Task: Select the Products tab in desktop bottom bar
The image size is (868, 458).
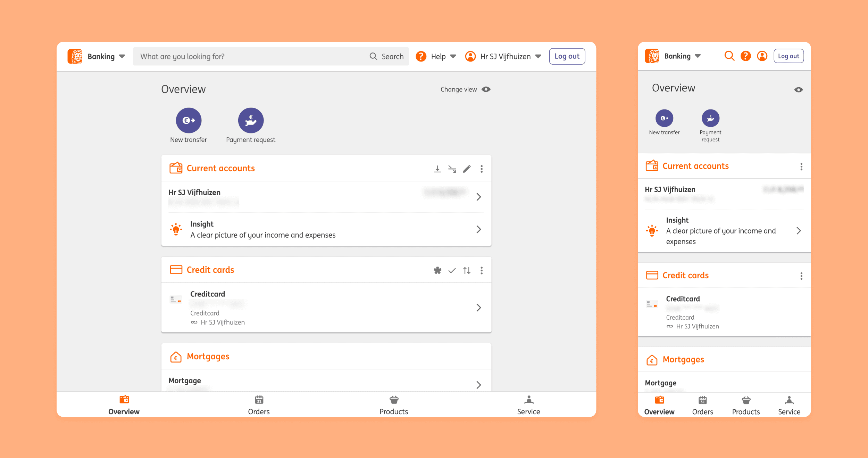Action: click(394, 405)
